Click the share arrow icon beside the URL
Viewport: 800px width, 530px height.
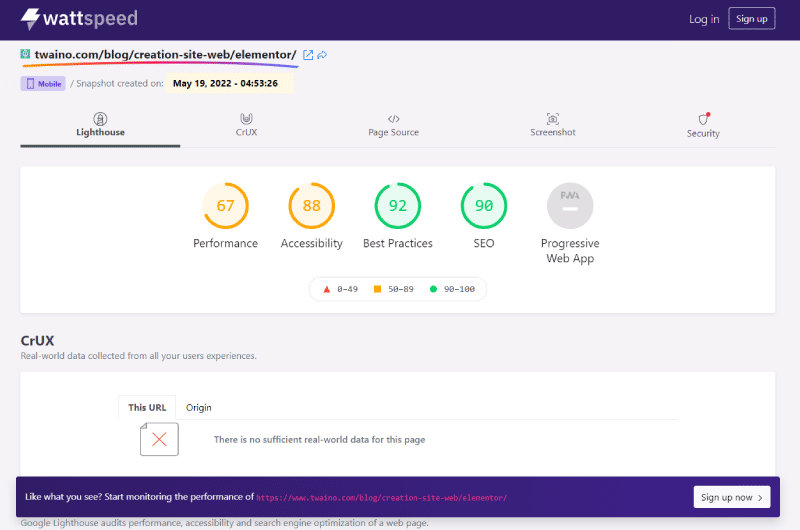click(x=322, y=55)
